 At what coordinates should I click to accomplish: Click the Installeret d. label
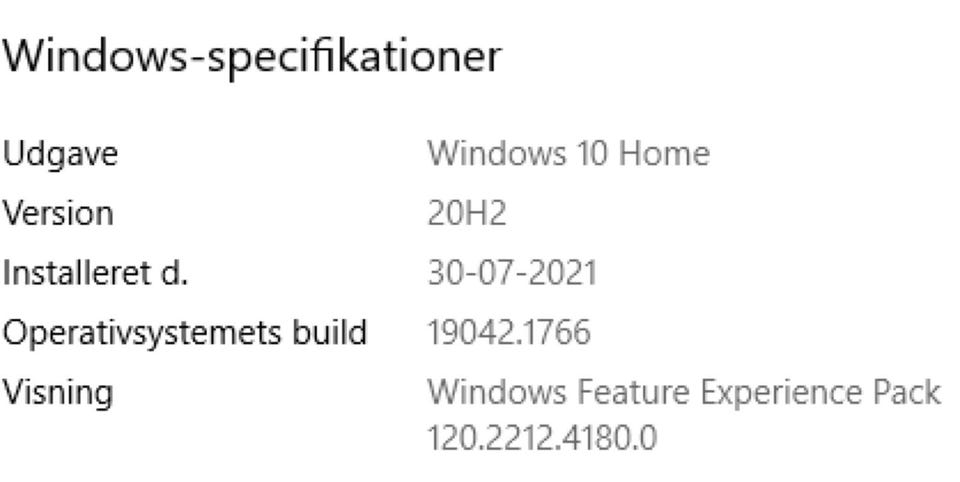click(96, 273)
